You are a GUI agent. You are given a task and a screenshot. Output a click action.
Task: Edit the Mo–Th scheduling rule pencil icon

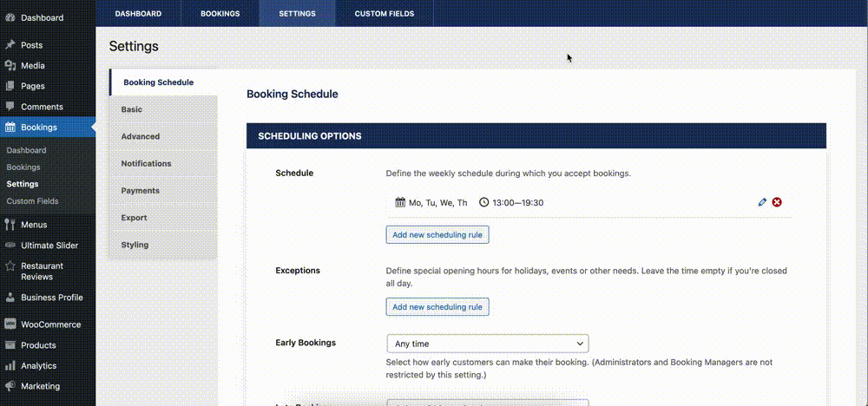coord(762,202)
